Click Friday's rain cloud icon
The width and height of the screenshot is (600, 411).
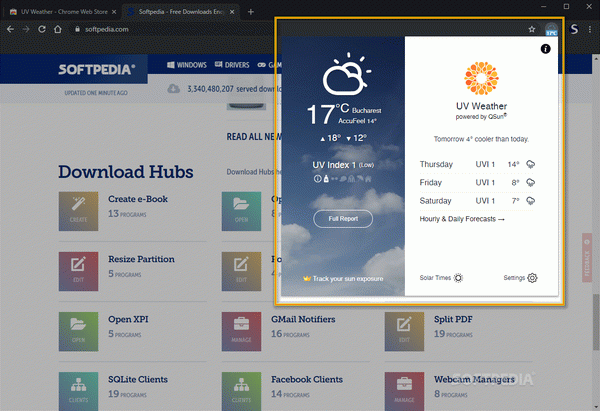tap(530, 183)
